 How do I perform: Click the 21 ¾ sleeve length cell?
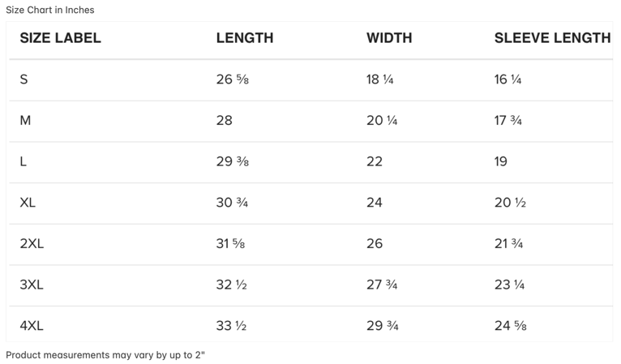(508, 243)
